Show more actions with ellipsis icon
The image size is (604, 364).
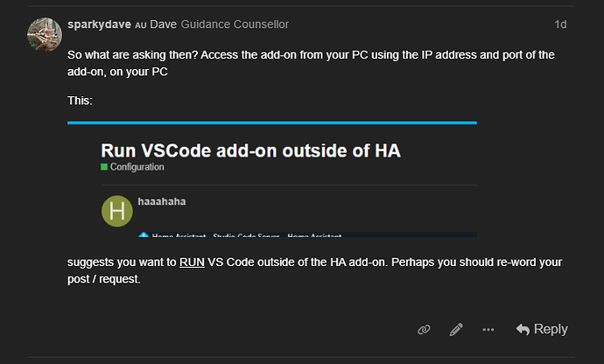tap(488, 330)
